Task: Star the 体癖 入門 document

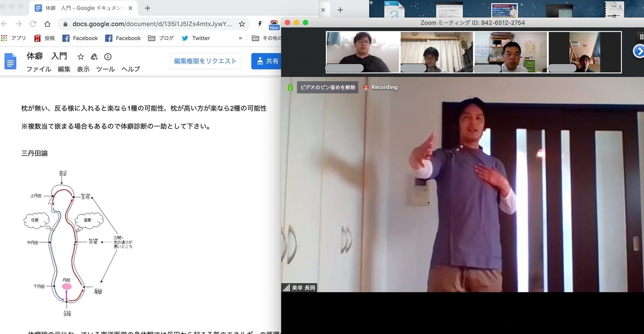Action: (80, 57)
